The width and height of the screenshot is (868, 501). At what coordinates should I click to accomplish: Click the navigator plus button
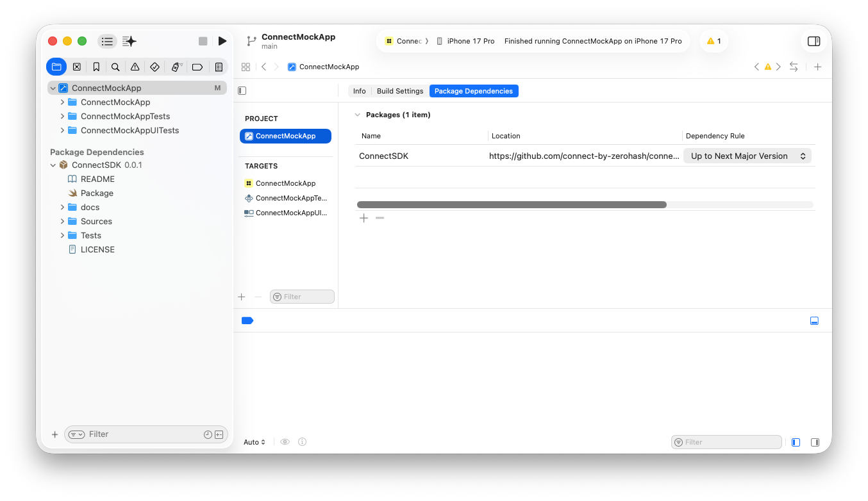pyautogui.click(x=55, y=434)
